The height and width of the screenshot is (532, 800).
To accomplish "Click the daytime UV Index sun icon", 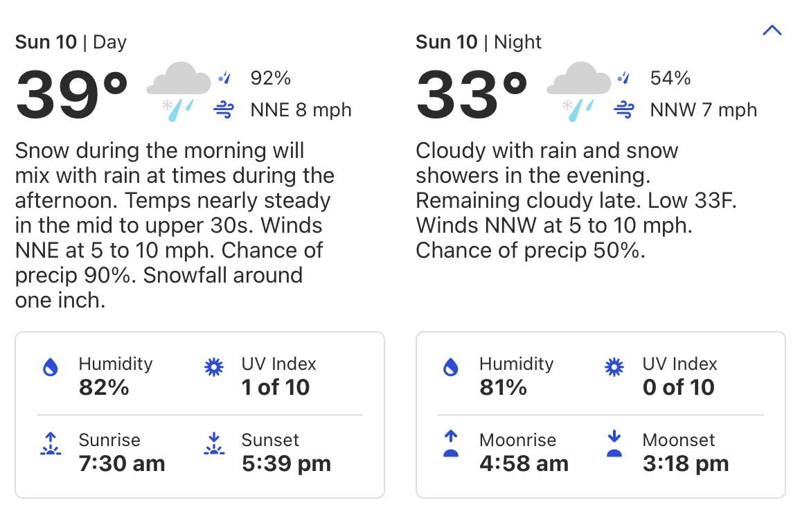I will point(214,368).
